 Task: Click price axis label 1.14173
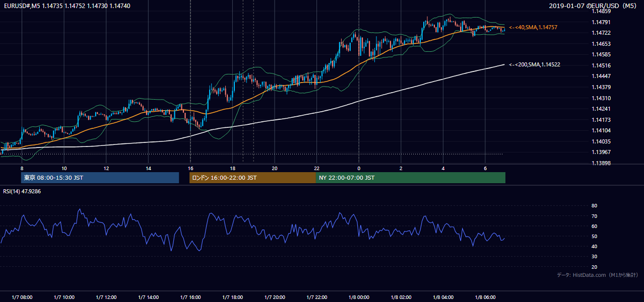coord(601,120)
